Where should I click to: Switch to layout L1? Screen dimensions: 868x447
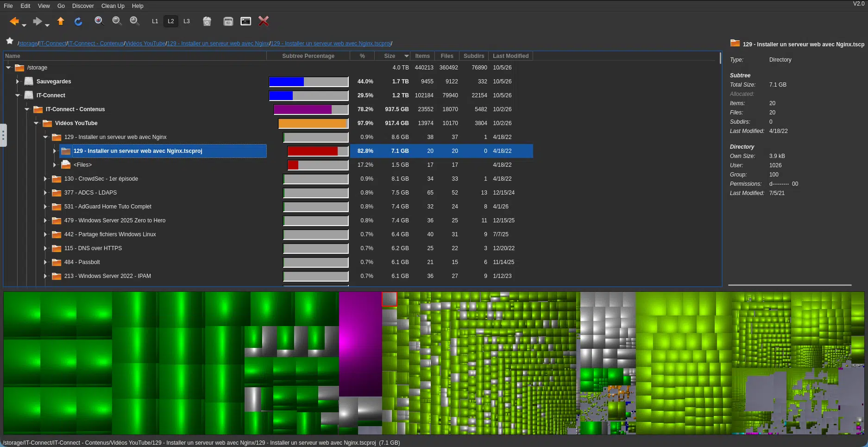[155, 21]
